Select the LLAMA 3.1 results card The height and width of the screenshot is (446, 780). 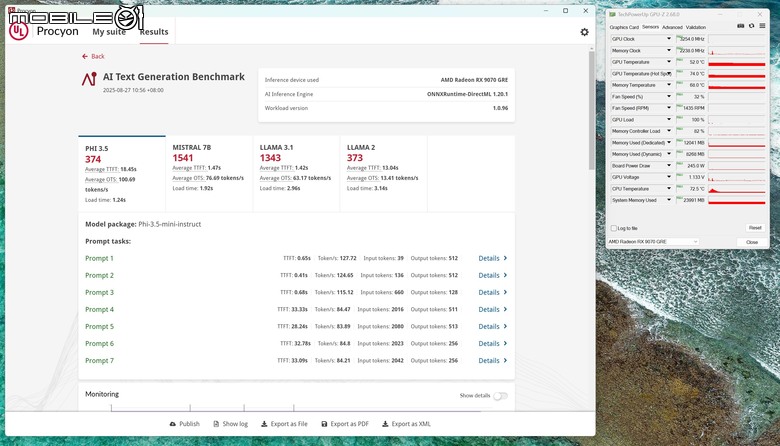point(296,174)
